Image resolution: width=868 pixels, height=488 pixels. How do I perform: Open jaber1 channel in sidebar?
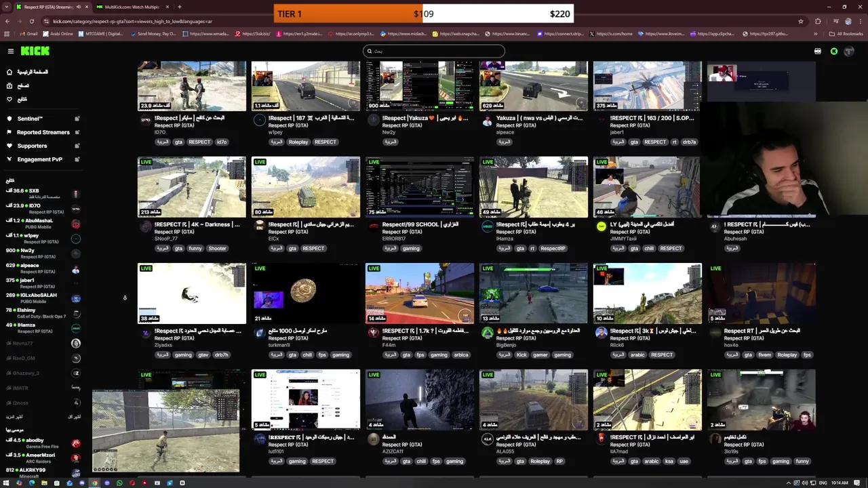pos(42,283)
